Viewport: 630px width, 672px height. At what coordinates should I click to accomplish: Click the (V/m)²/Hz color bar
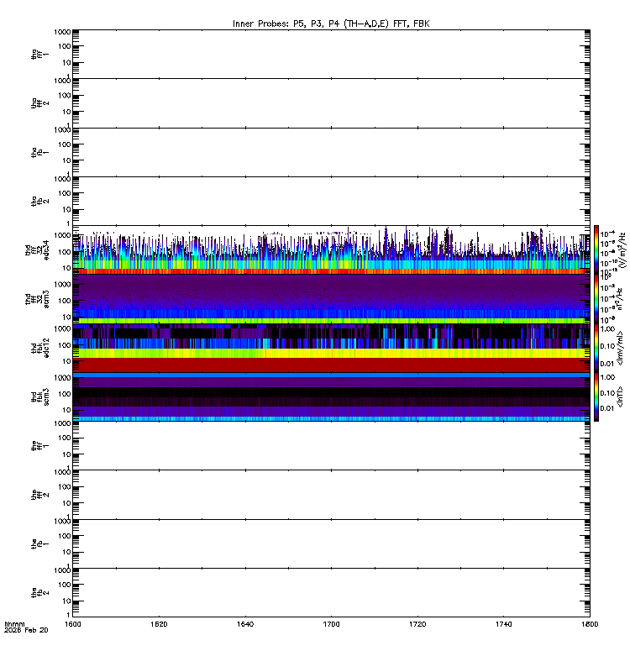pyautogui.click(x=596, y=249)
